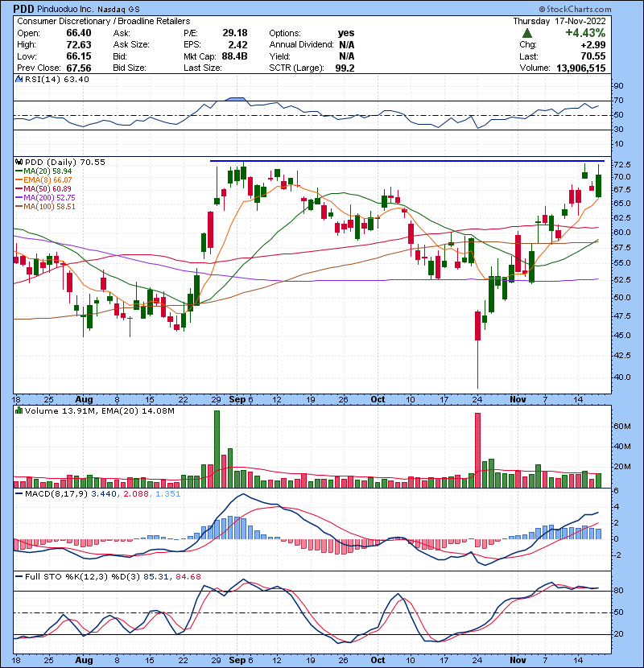The height and width of the screenshot is (668, 644).
Task: Click the EMA(8) 66.07 legend entry
Action: [x=47, y=179]
